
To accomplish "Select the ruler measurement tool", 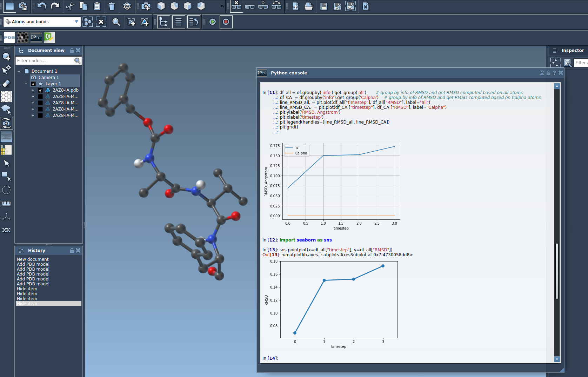I will click(6, 203).
